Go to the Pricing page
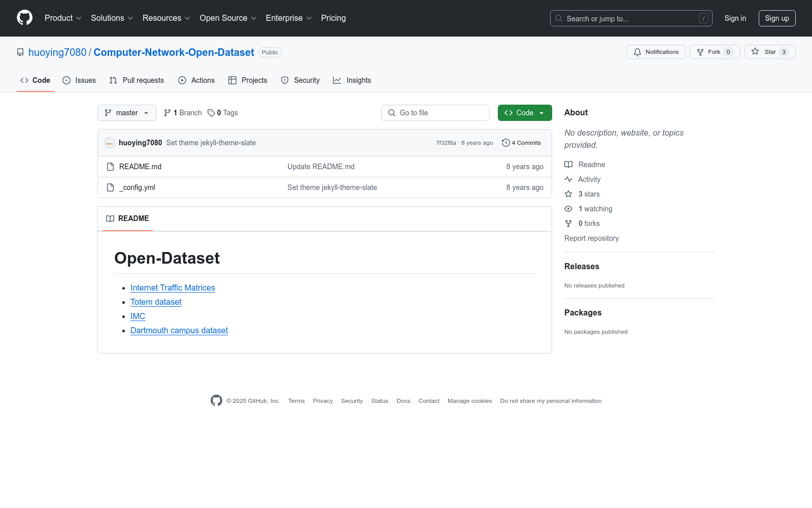The image size is (812, 508). [x=333, y=18]
